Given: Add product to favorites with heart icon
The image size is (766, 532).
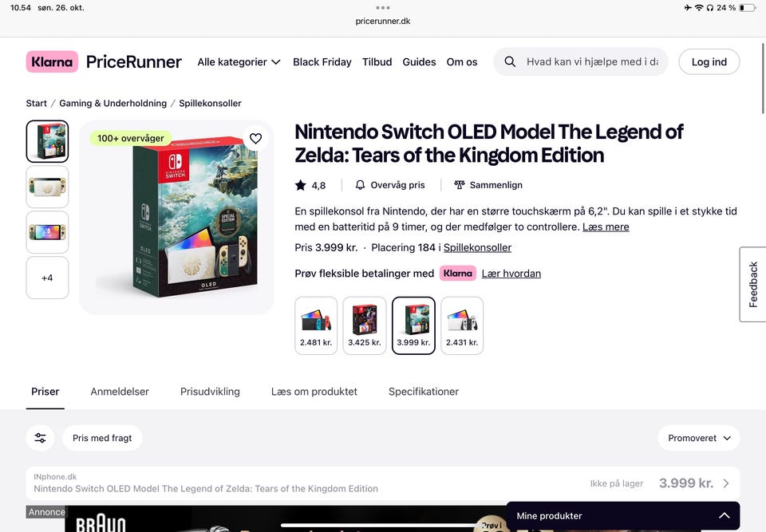Looking at the screenshot, I should 255,139.
